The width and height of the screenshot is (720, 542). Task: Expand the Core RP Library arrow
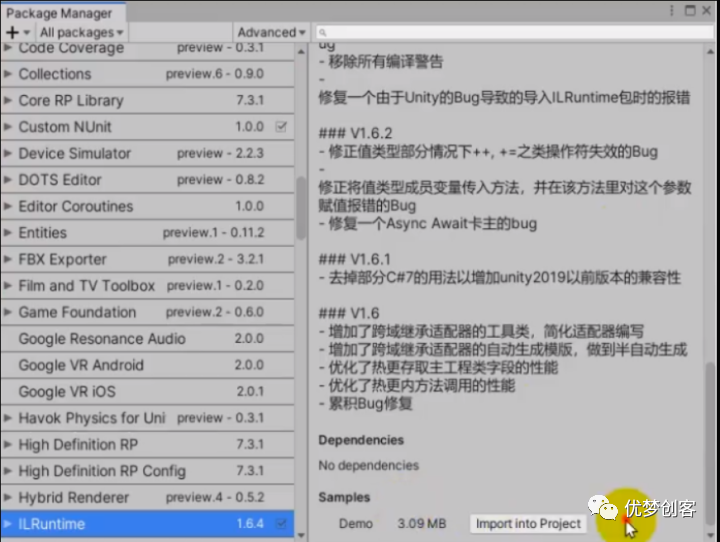(7, 100)
